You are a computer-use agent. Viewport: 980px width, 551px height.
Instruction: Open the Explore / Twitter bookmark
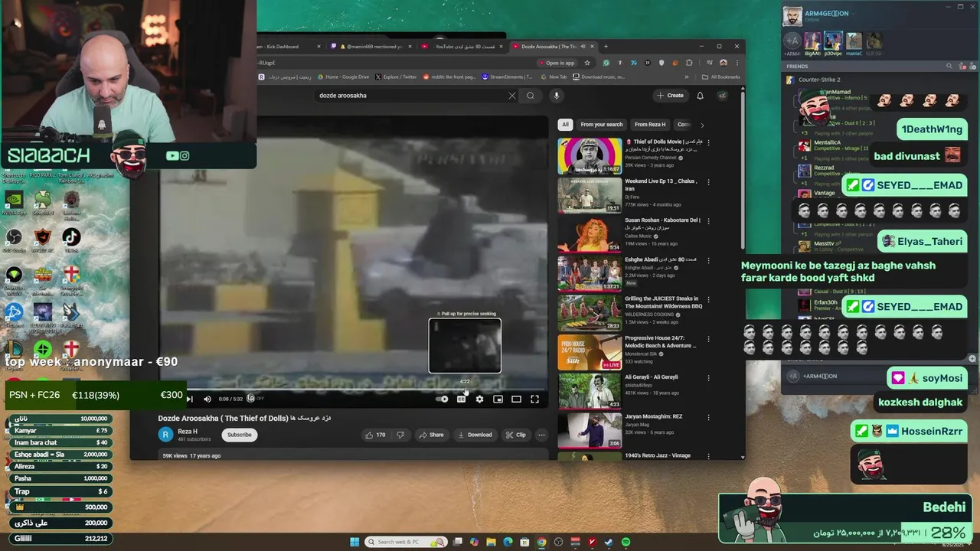coord(395,77)
